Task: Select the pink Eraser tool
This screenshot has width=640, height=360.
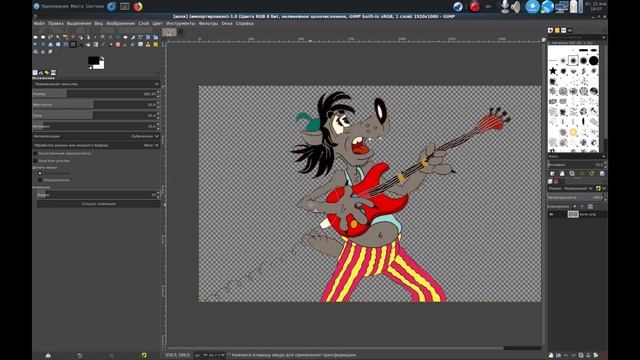Action: click(118, 44)
